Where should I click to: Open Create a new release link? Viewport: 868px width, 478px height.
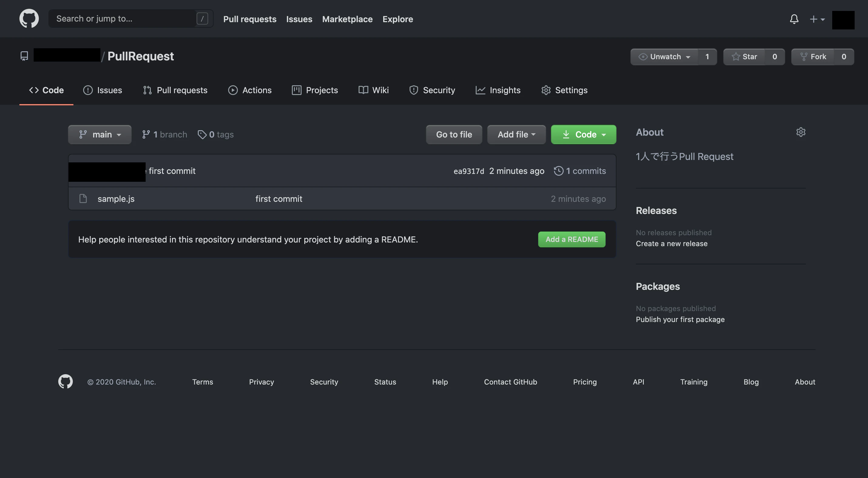point(671,243)
